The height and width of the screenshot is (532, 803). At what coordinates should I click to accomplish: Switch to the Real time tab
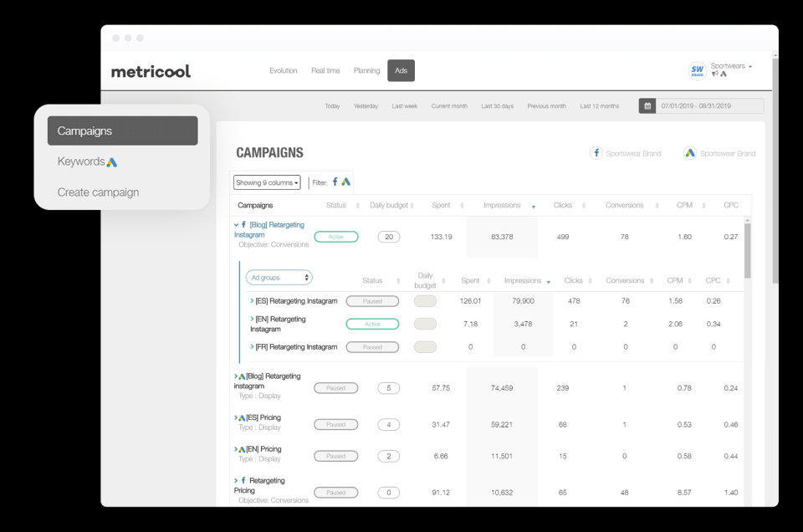325,70
